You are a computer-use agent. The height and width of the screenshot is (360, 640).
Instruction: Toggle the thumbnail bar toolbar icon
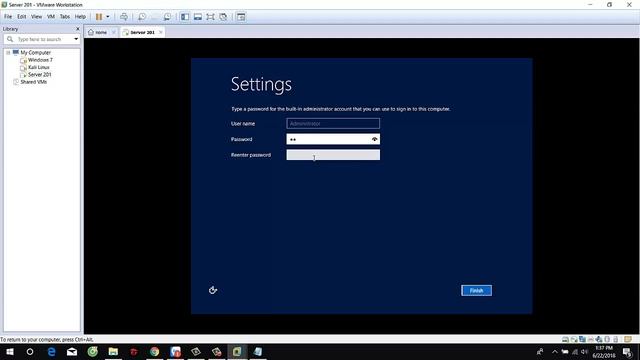click(x=198, y=17)
